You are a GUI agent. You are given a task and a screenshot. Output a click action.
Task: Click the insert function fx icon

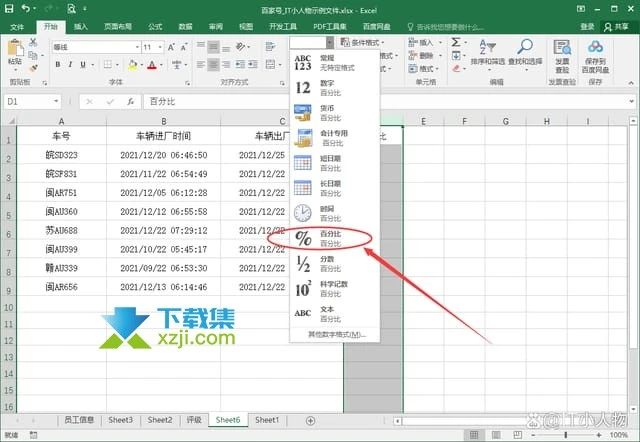click(130, 102)
